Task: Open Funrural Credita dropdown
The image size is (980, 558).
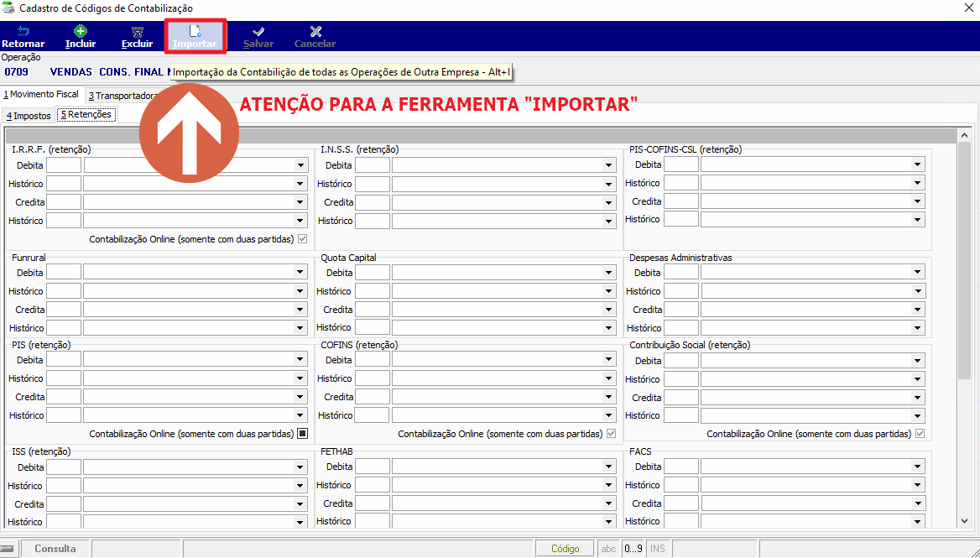Action: [x=300, y=310]
